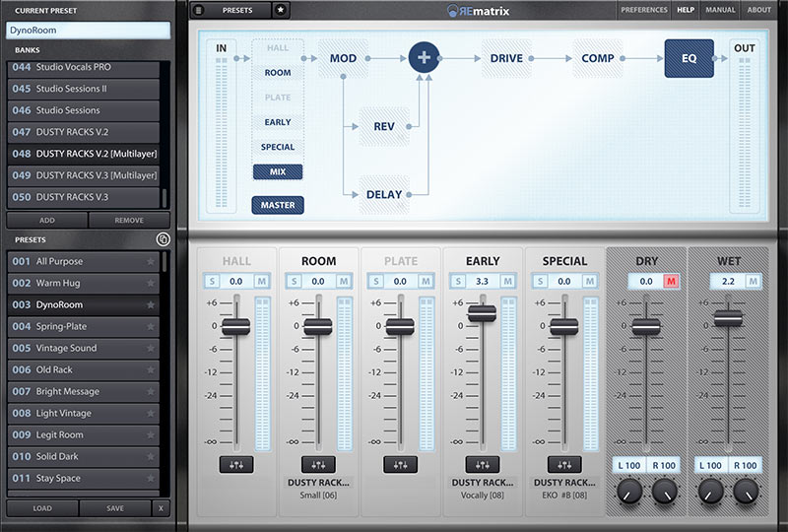
Task: Open the EQ module block
Action: coord(689,58)
